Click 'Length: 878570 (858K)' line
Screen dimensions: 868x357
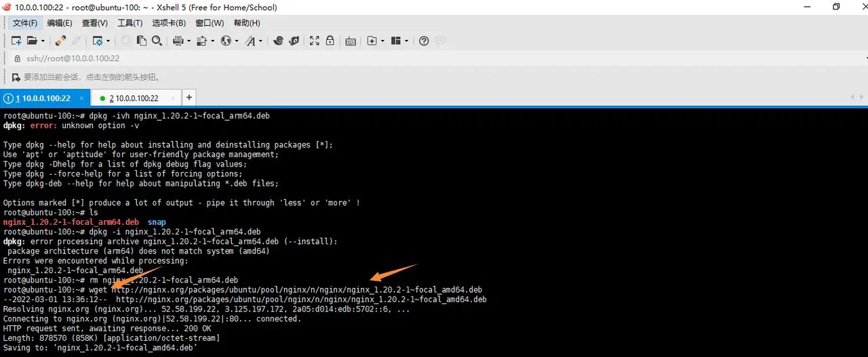click(x=111, y=337)
